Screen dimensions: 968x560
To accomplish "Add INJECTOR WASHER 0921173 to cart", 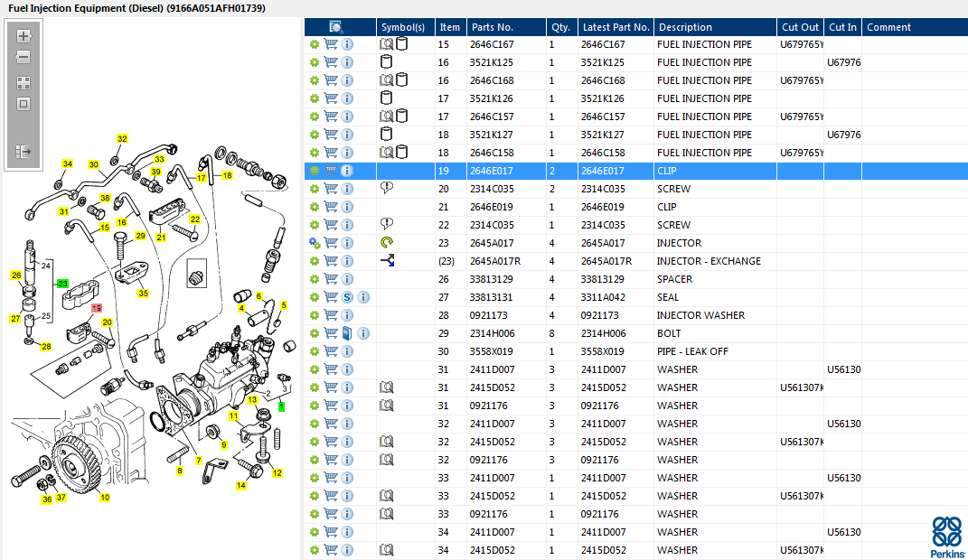I will tap(331, 315).
